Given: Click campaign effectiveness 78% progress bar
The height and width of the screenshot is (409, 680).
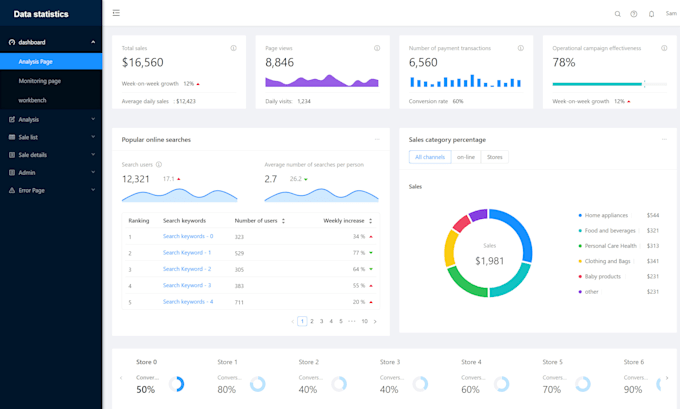Looking at the screenshot, I should [609, 84].
